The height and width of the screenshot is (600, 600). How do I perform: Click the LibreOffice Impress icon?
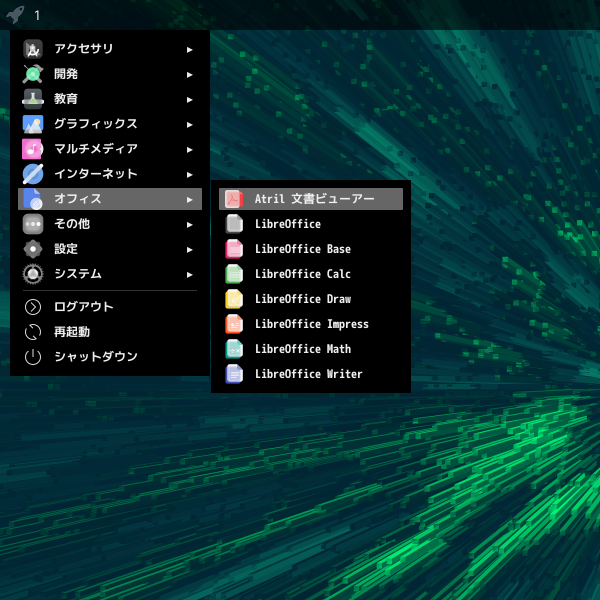coord(234,324)
